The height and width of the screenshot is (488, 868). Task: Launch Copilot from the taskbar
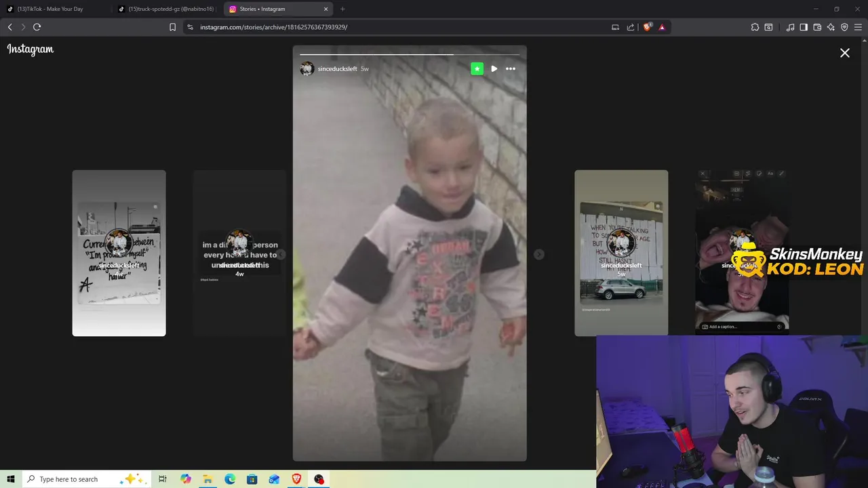pos(186,479)
